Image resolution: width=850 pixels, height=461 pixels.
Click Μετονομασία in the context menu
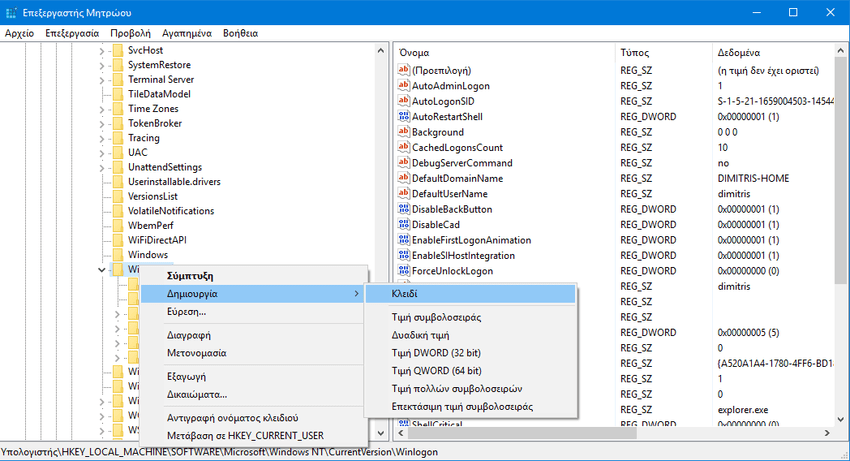pyautogui.click(x=196, y=353)
